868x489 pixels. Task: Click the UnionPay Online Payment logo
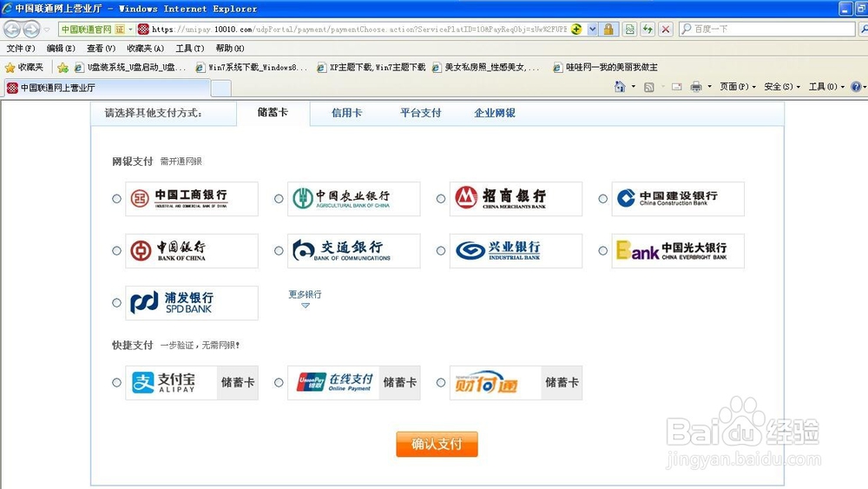(354, 383)
